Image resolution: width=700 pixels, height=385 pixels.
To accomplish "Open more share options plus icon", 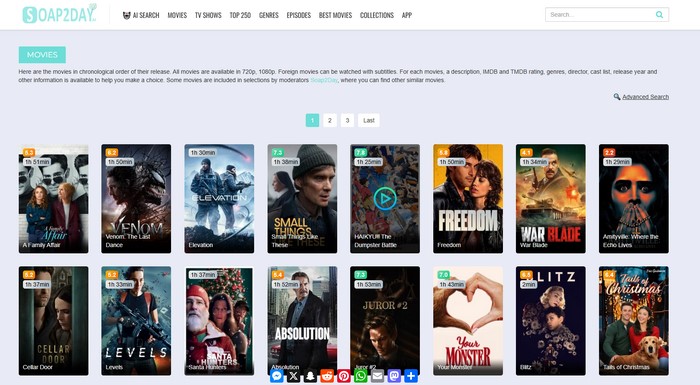I will [411, 376].
